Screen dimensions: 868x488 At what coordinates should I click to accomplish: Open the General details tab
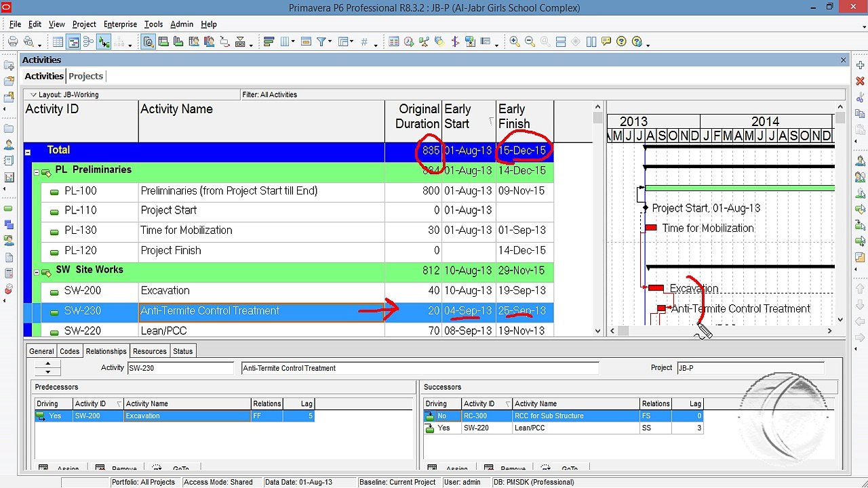point(41,351)
